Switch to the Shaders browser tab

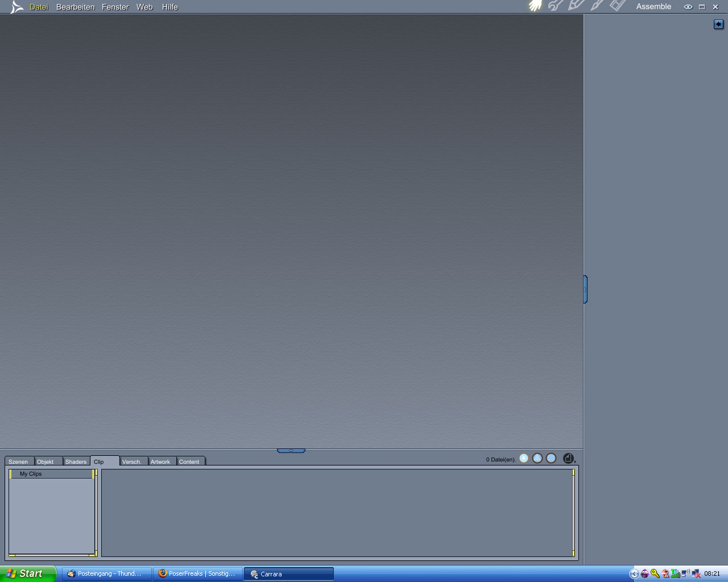76,462
